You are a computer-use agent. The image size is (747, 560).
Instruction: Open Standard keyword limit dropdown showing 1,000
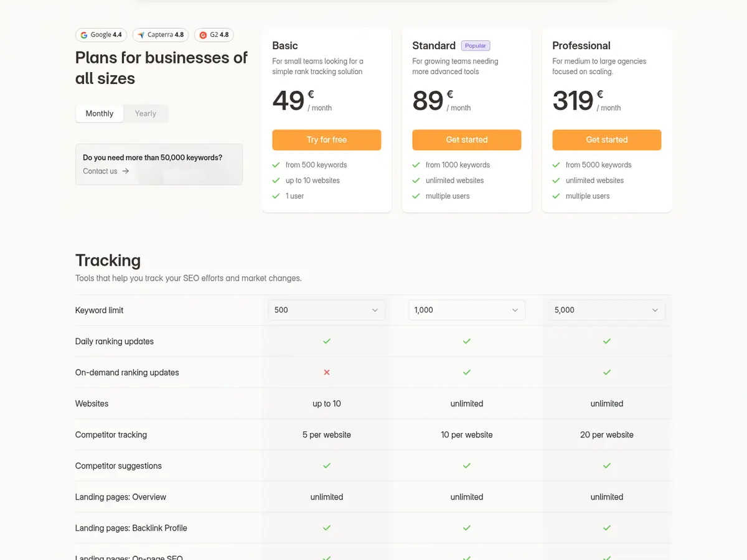[467, 310]
